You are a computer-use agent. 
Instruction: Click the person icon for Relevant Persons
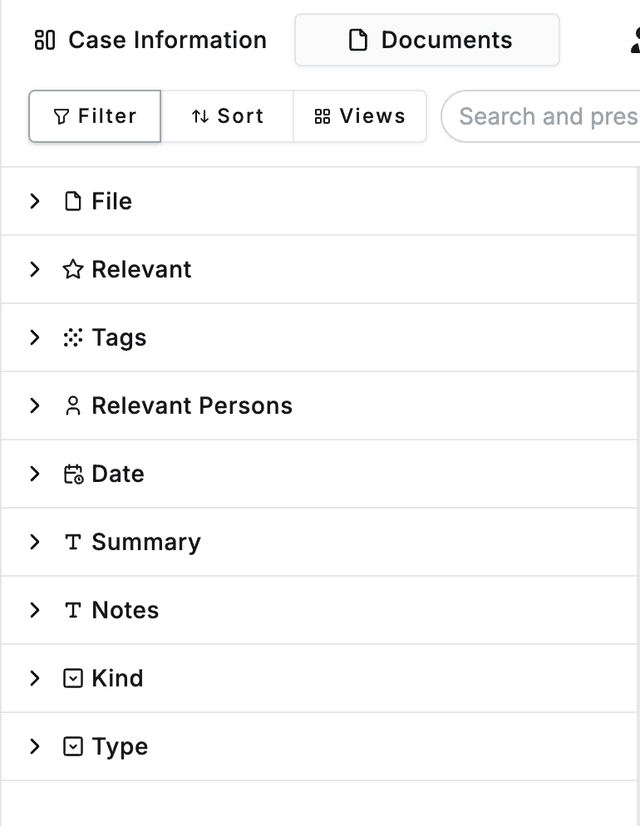pyautogui.click(x=72, y=406)
